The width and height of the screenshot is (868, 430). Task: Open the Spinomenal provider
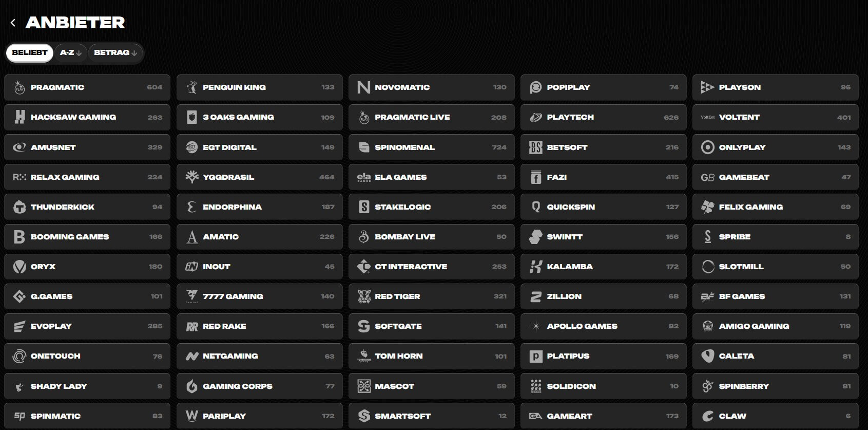[431, 147]
